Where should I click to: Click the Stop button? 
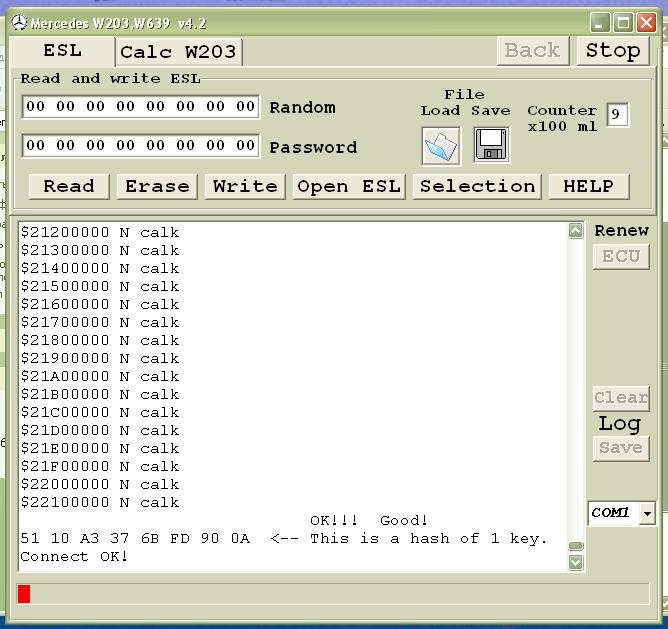pos(613,51)
